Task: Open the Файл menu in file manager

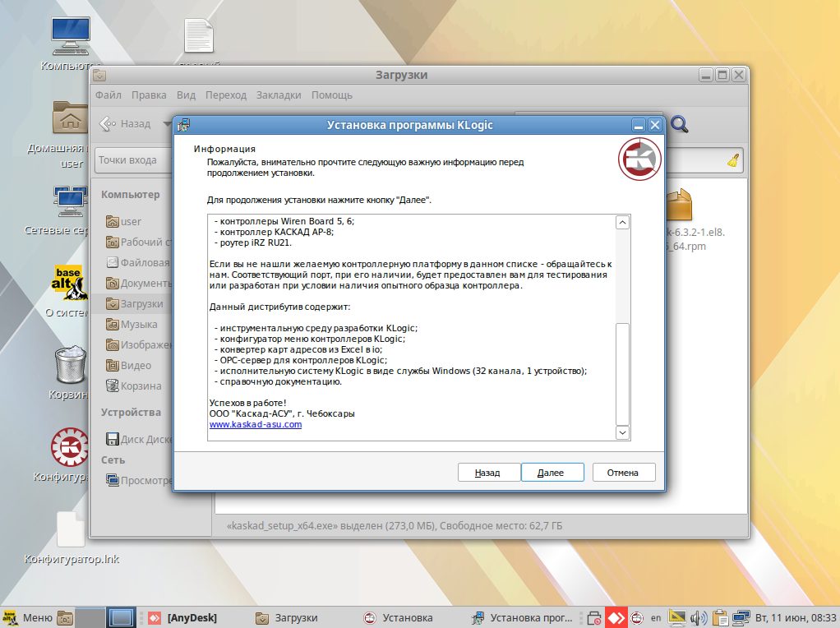Action: tap(108, 95)
